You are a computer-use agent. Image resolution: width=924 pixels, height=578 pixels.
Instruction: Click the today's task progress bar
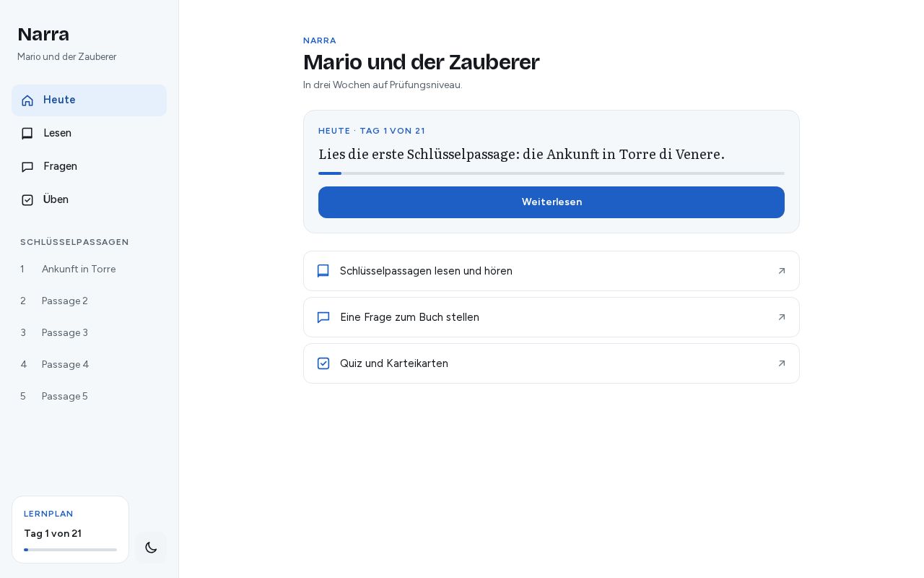point(552,173)
